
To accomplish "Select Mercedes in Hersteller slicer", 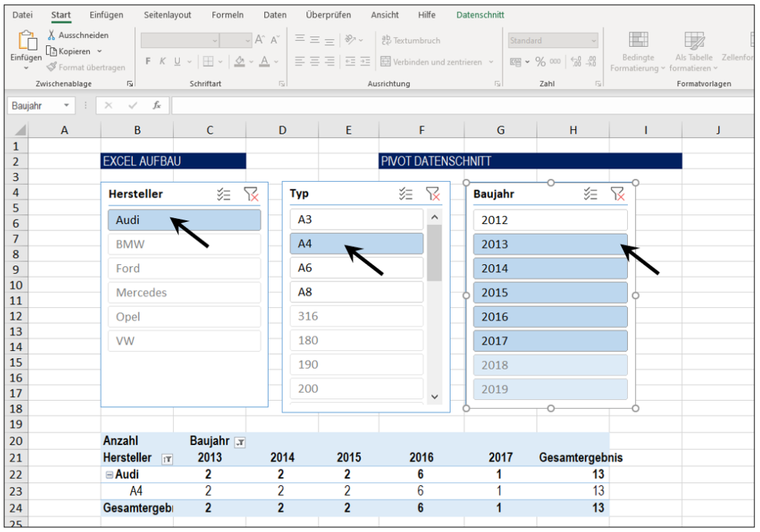I will 184,292.
